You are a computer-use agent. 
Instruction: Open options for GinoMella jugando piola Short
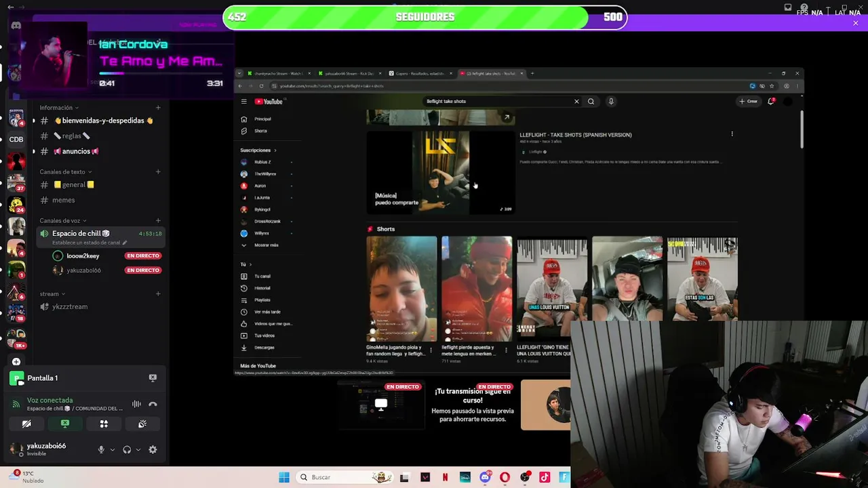coord(431,350)
